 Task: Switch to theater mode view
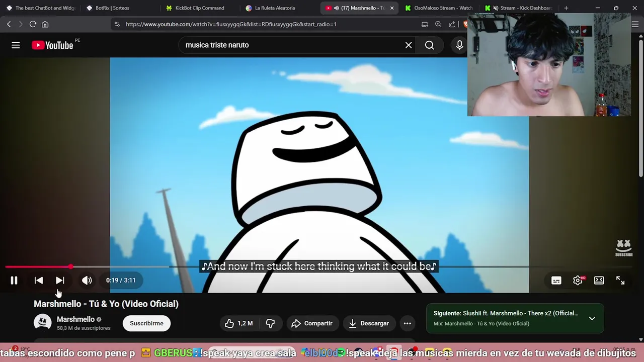coord(599,281)
